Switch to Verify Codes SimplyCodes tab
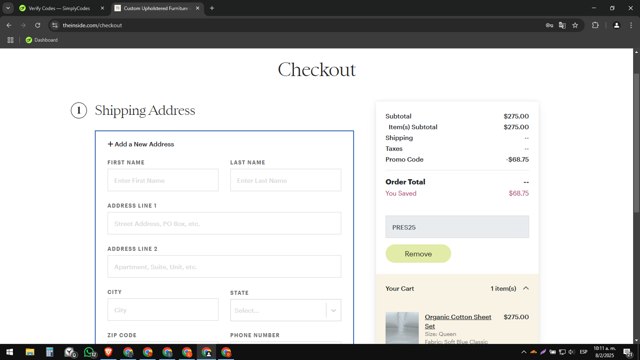The image size is (640, 360). [59, 8]
